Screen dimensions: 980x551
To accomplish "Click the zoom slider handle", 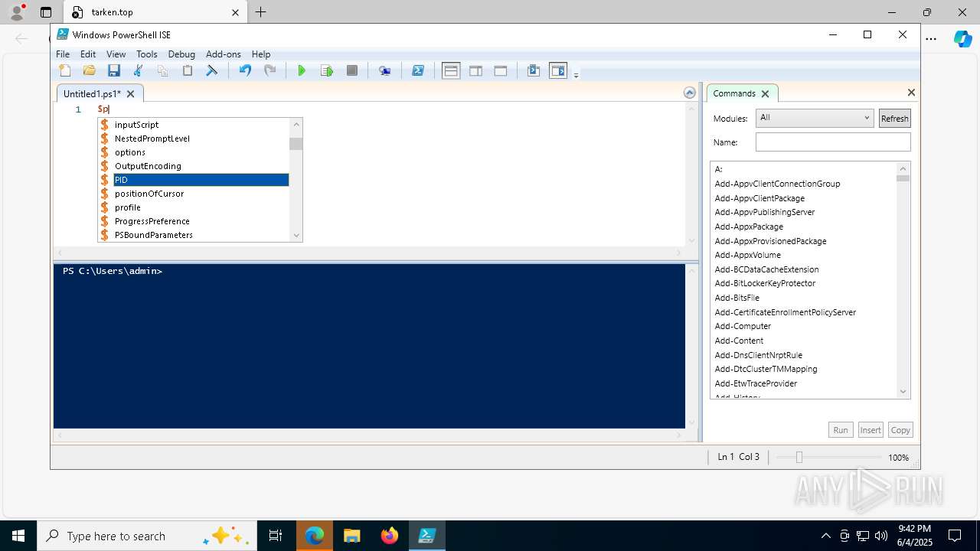I will (x=799, y=457).
